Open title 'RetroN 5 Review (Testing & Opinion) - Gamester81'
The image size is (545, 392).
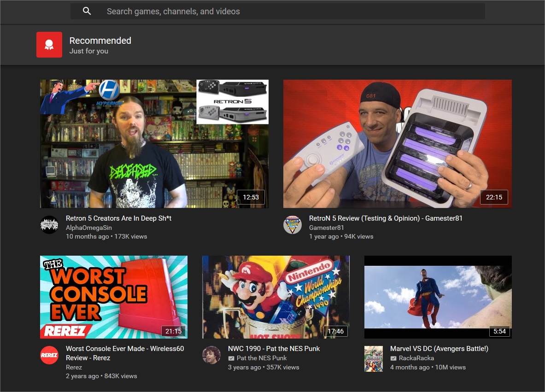[x=386, y=218]
